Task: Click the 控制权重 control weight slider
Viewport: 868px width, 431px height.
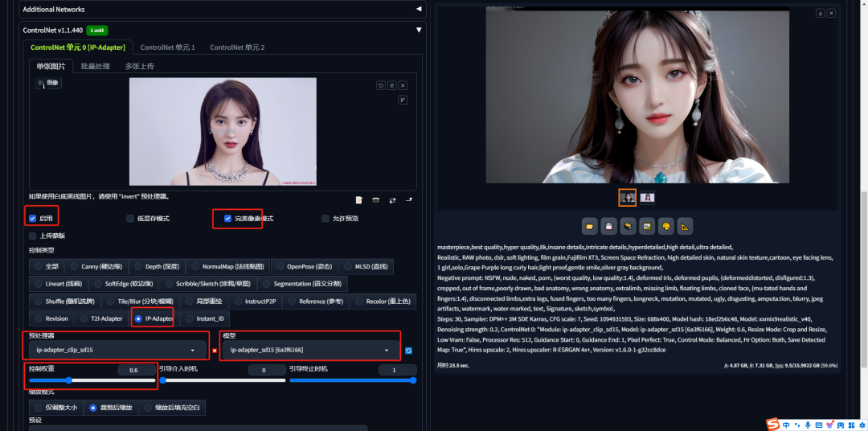Action: tap(92, 380)
